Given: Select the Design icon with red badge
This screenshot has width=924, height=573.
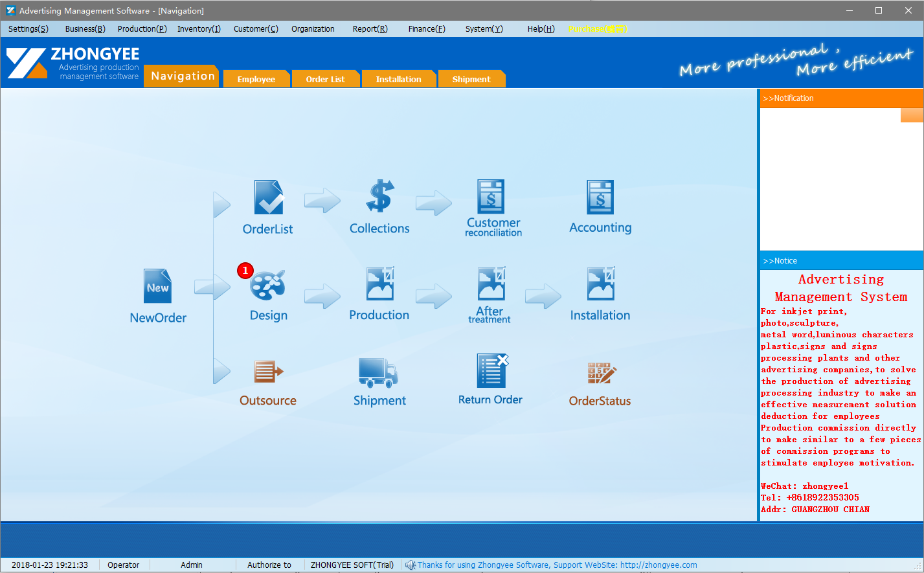Looking at the screenshot, I should coord(267,286).
